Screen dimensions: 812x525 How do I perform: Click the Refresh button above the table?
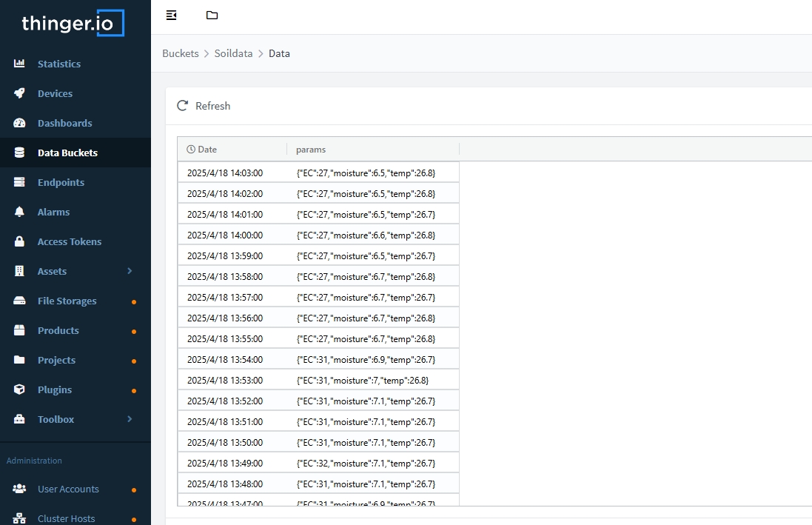click(204, 106)
